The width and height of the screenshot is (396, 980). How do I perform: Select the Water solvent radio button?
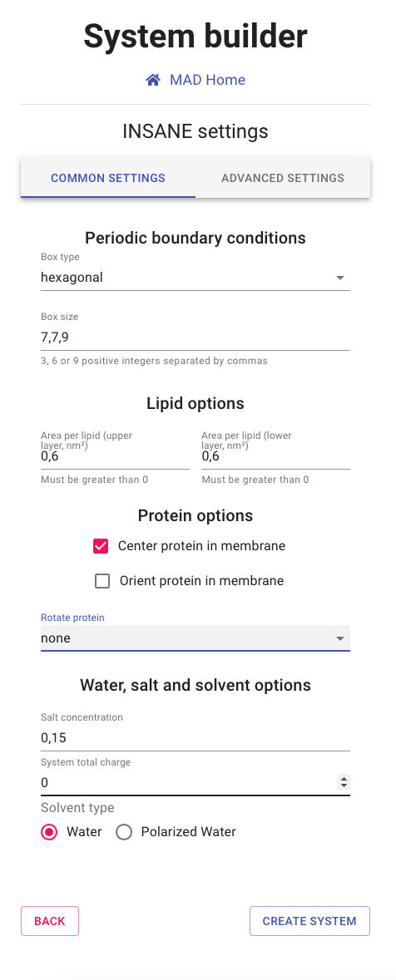click(49, 832)
